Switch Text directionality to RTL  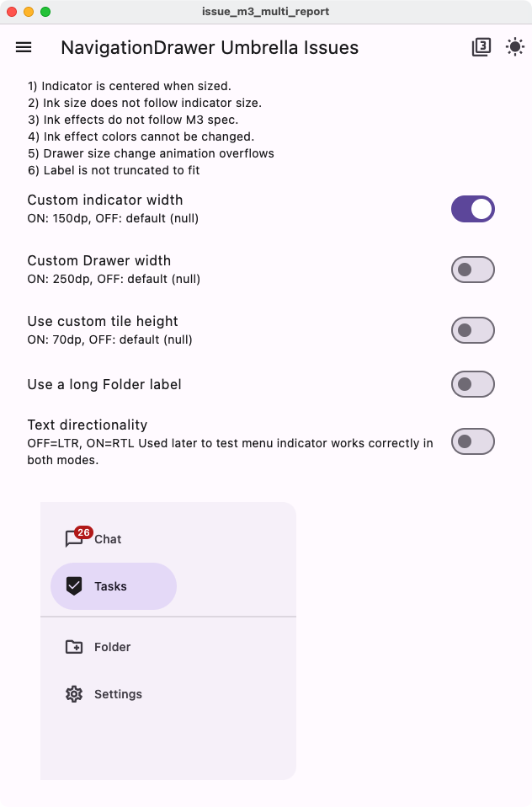(x=472, y=441)
